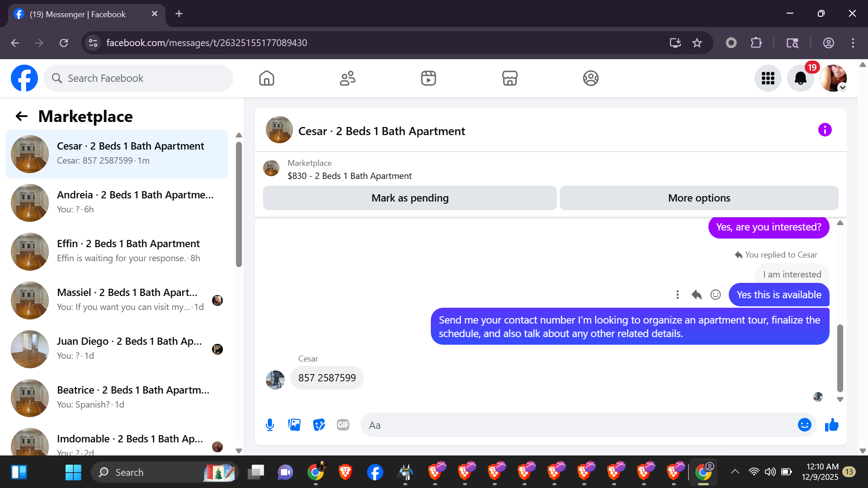
Task: Open the Home feed icon
Action: coord(267,78)
